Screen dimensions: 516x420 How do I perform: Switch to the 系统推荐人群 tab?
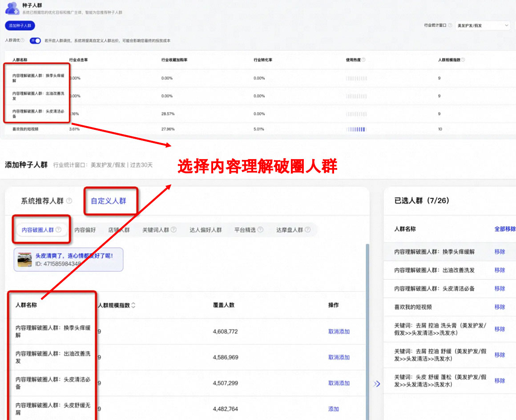[42, 201]
